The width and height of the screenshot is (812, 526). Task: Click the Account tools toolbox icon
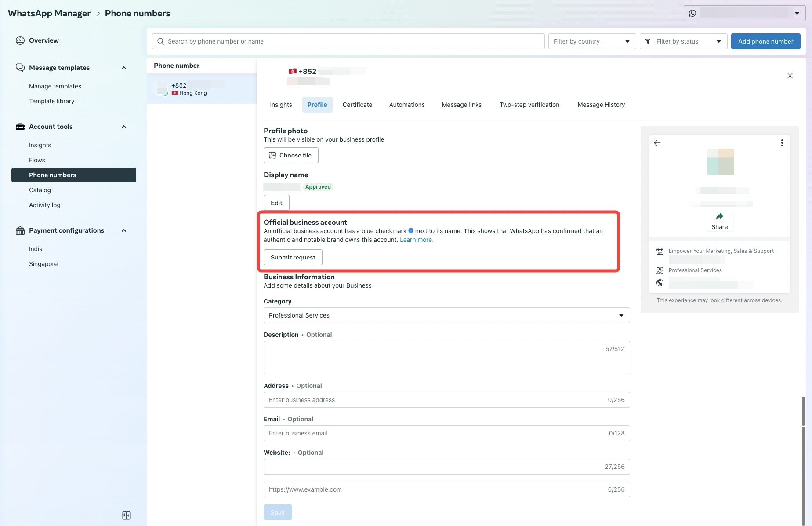[x=20, y=127]
